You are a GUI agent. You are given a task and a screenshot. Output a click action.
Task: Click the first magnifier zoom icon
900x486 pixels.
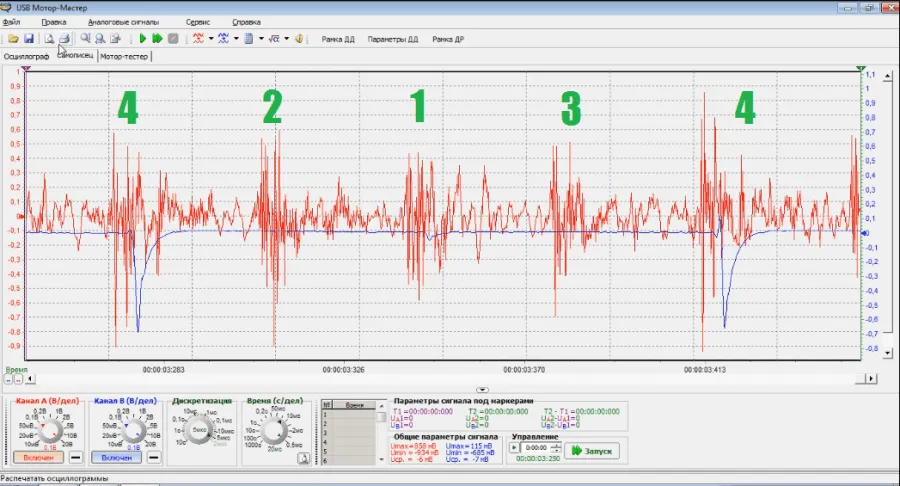85,38
